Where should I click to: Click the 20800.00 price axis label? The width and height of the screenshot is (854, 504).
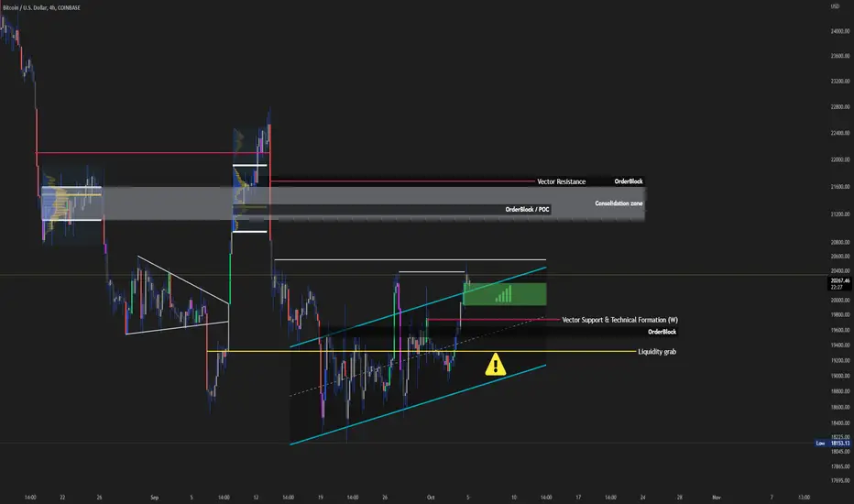[840, 242]
